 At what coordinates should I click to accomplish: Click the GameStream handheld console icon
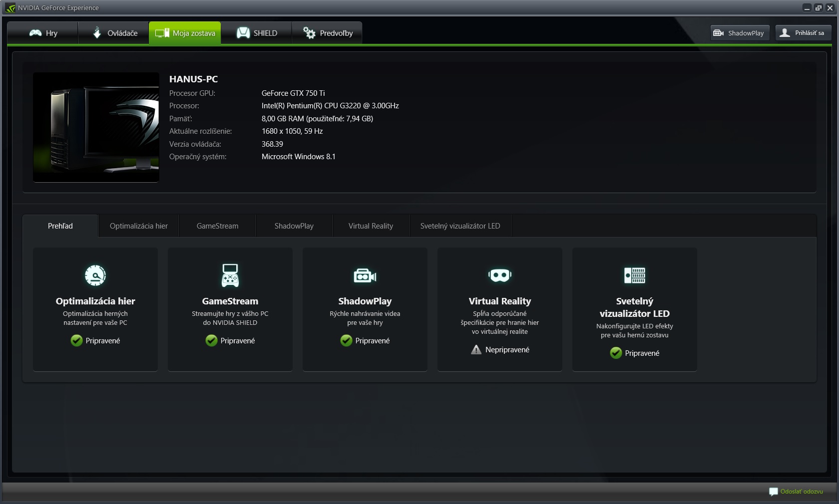point(230,275)
